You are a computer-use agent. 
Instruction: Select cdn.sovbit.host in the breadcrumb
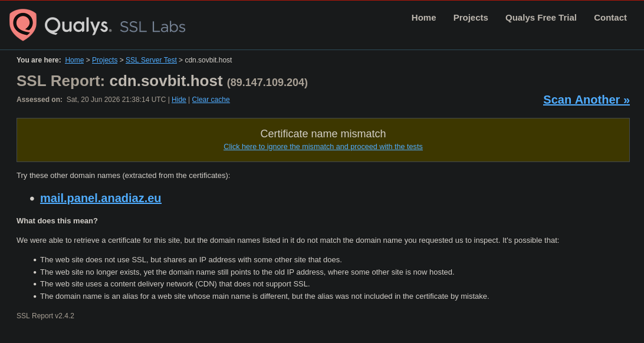[208, 60]
